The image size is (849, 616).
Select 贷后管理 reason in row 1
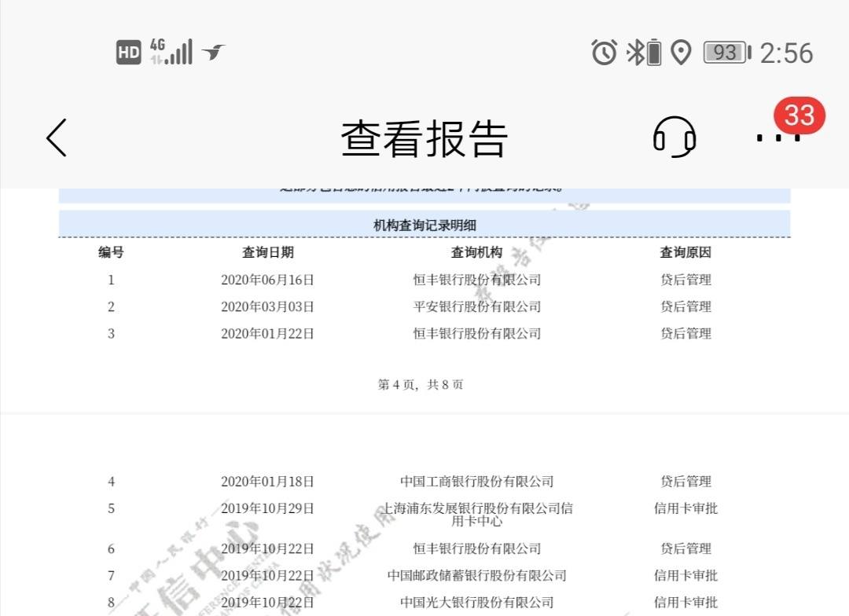pos(685,280)
